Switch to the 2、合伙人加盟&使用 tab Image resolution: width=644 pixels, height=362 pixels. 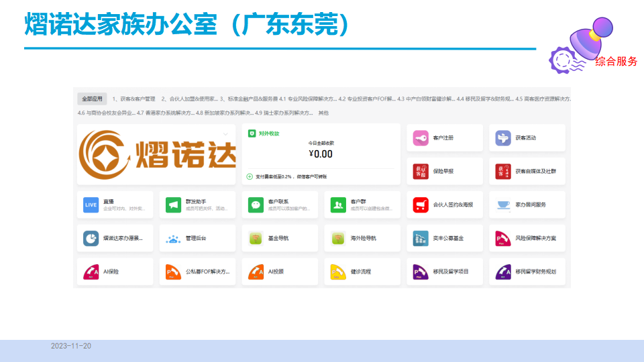coord(189,99)
